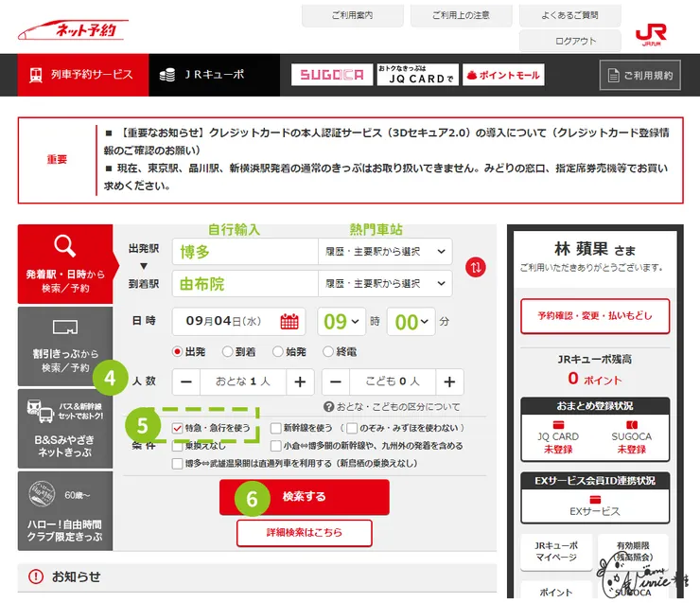The image size is (700, 603).
Task: Click the こども 0 人 count field
Action: (x=393, y=381)
